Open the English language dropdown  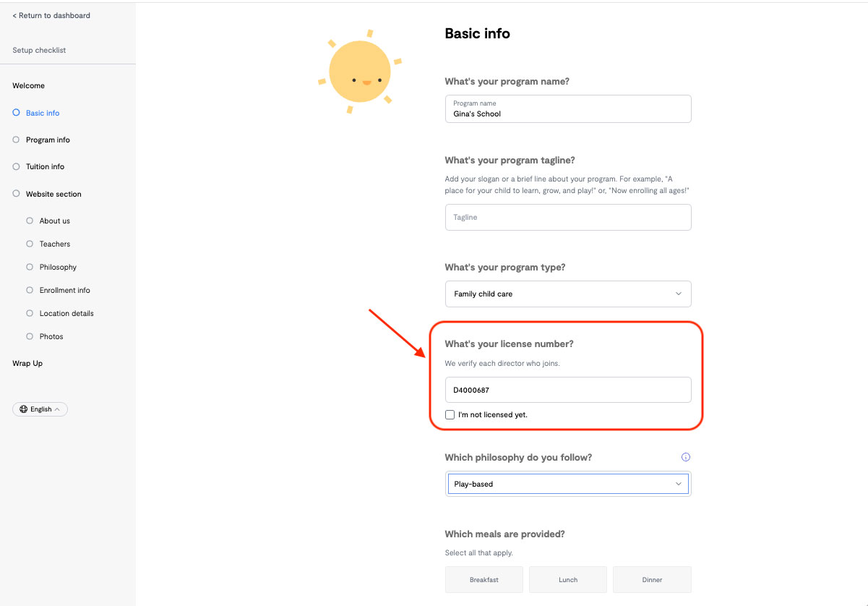point(40,409)
